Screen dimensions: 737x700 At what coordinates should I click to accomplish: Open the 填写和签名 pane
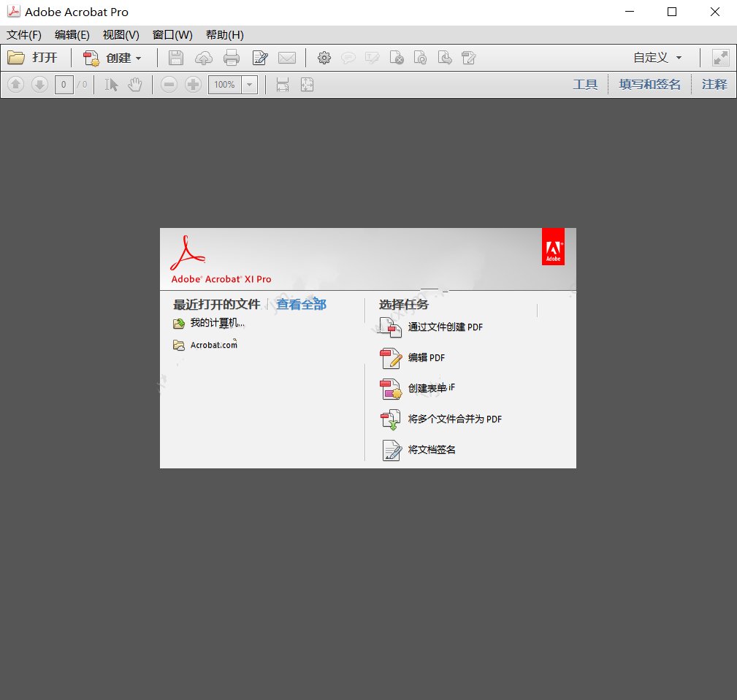pos(649,85)
